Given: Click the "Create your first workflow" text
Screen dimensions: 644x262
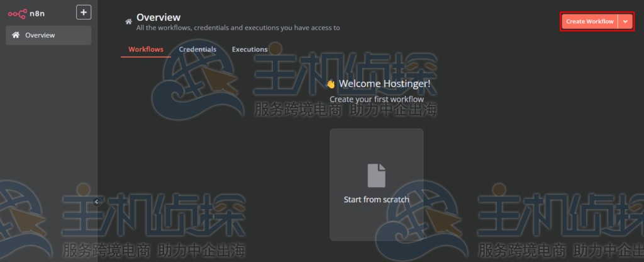Looking at the screenshot, I should (377, 100).
